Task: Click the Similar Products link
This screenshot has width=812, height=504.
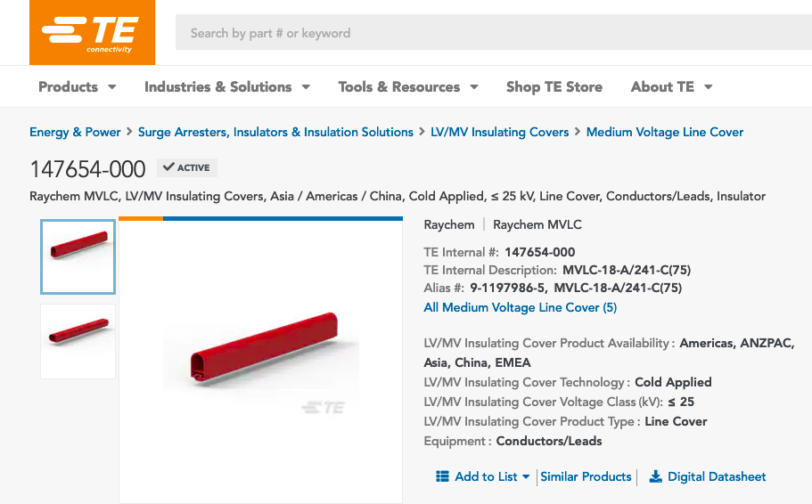Action: pos(586,476)
